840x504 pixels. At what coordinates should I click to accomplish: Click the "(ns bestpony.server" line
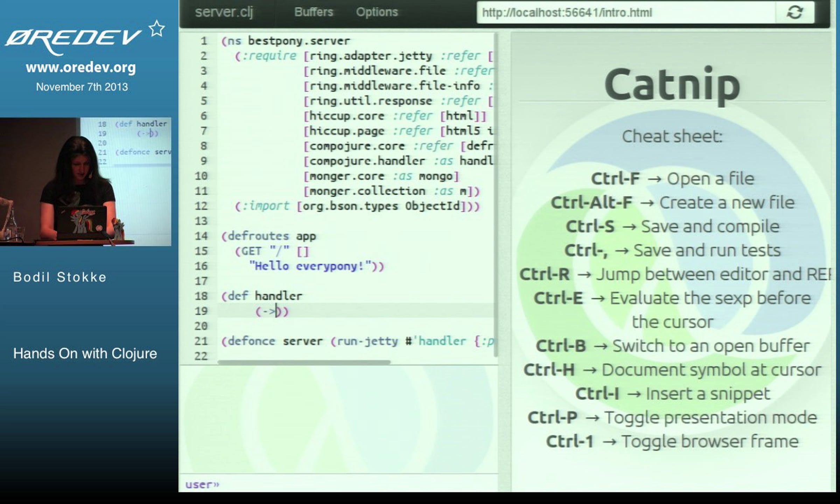click(x=285, y=41)
